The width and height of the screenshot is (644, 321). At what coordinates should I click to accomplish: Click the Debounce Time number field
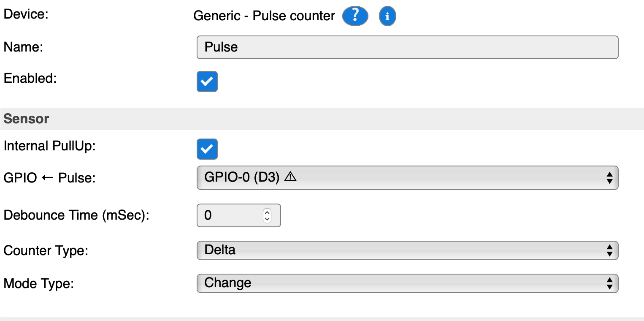[x=238, y=215]
